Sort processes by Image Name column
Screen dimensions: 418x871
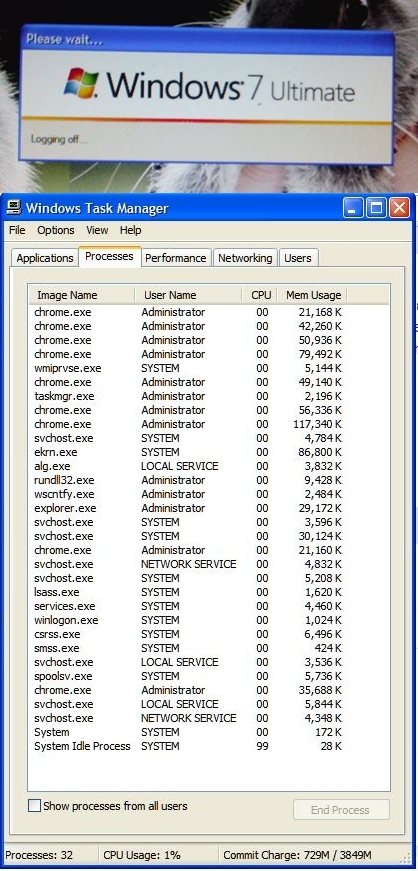point(81,295)
